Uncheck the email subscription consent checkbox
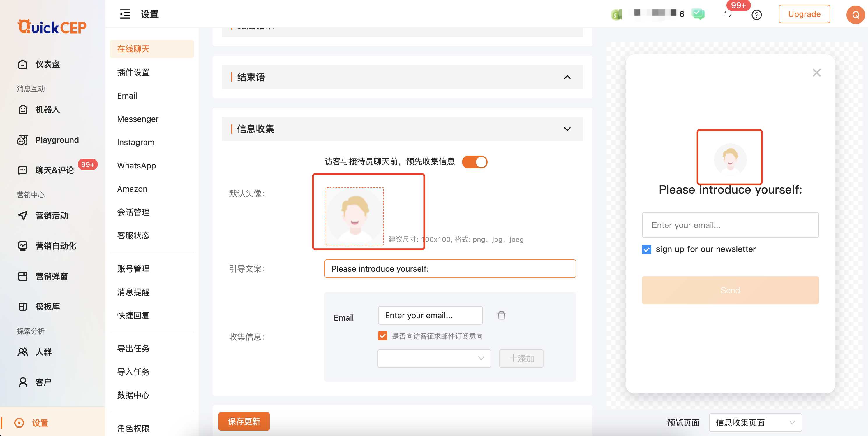Screen dimensions: 868x436 tap(382, 336)
